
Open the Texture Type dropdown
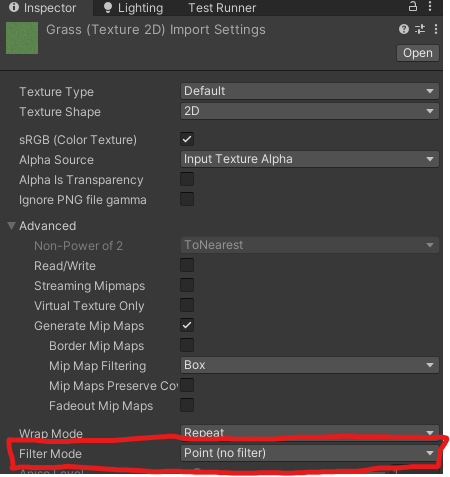coord(310,91)
